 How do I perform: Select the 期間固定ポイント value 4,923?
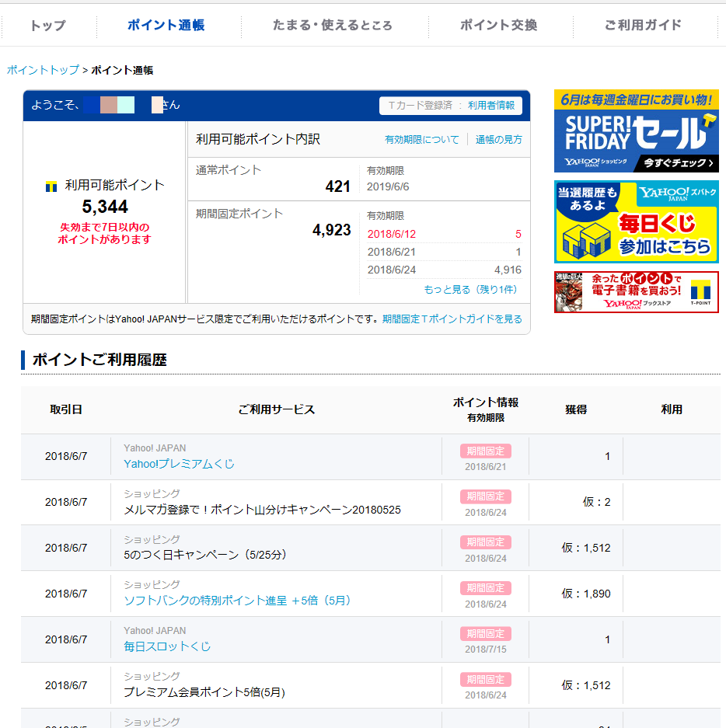pyautogui.click(x=332, y=230)
